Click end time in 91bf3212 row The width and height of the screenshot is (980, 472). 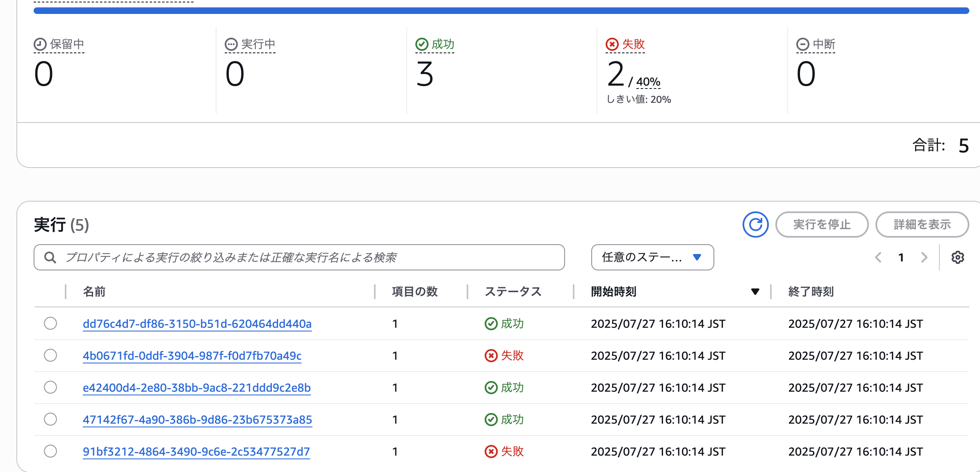click(855, 452)
